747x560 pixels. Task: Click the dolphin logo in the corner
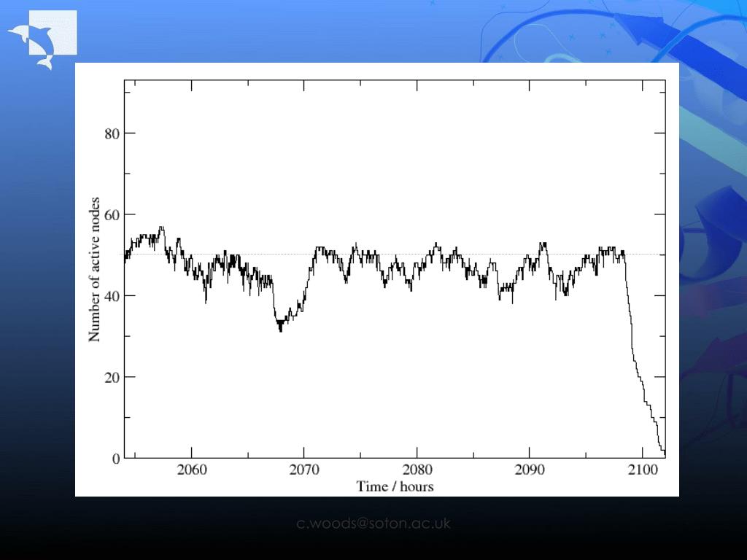tap(42, 39)
